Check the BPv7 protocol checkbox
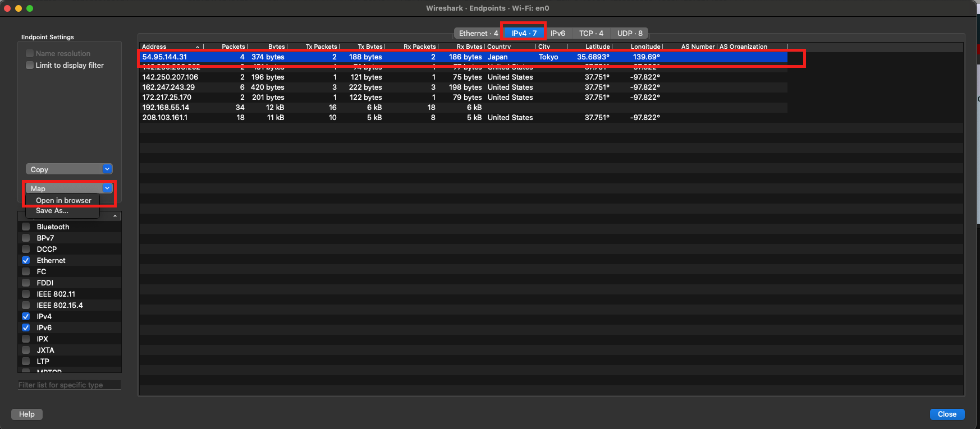Viewport: 980px width, 429px height. tap(26, 238)
